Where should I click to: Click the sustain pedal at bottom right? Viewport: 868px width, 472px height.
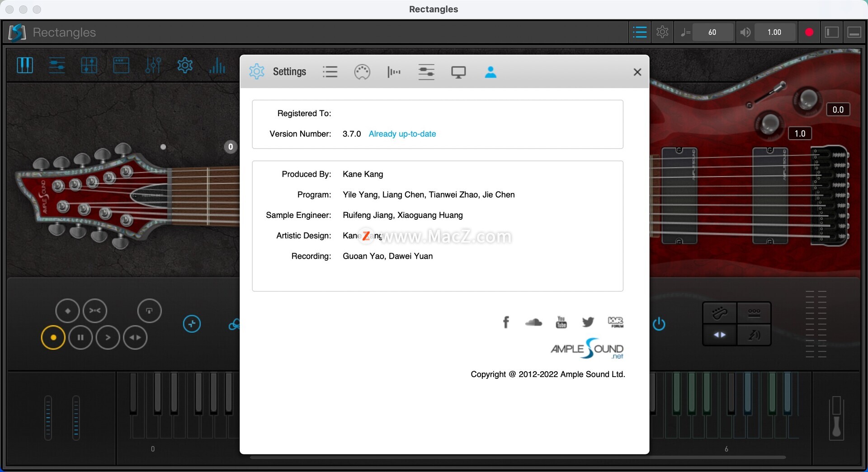point(836,418)
